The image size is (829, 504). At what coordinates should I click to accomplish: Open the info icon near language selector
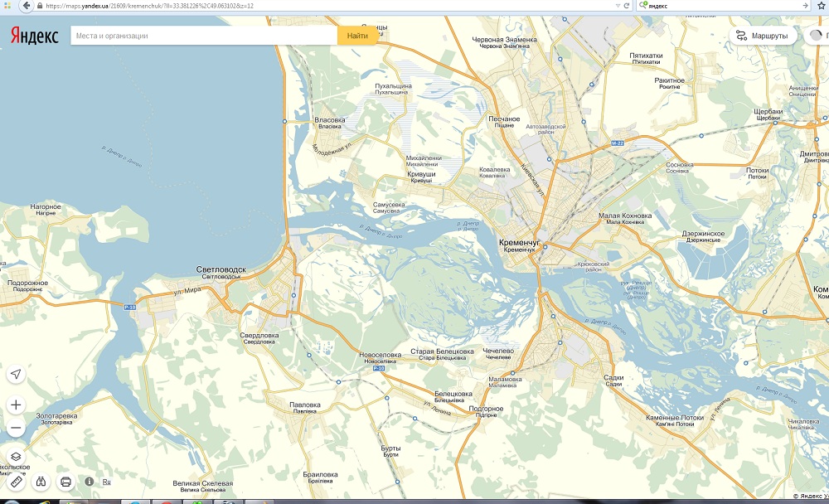pyautogui.click(x=90, y=482)
